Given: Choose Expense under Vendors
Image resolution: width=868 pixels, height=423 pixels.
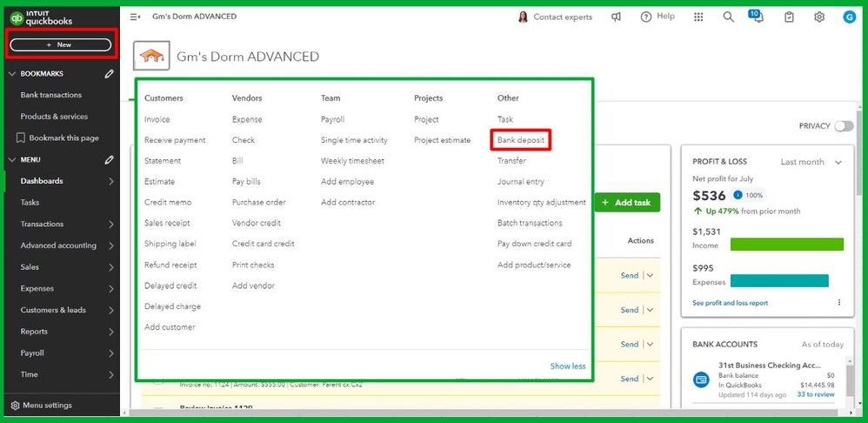Looking at the screenshot, I should 247,119.
